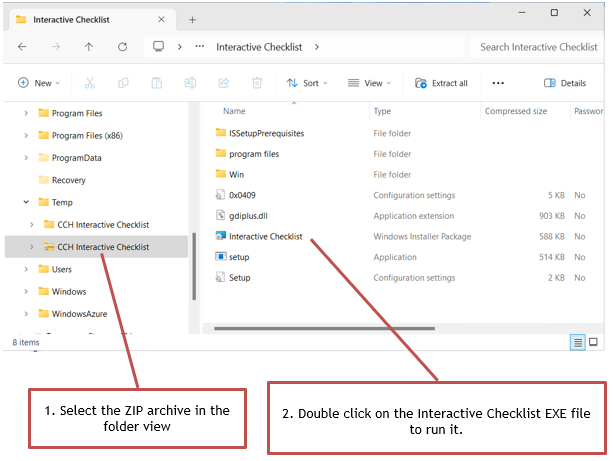Screen dimensions: 613x461
Task: Switch to details list view icon
Action: click(578, 343)
